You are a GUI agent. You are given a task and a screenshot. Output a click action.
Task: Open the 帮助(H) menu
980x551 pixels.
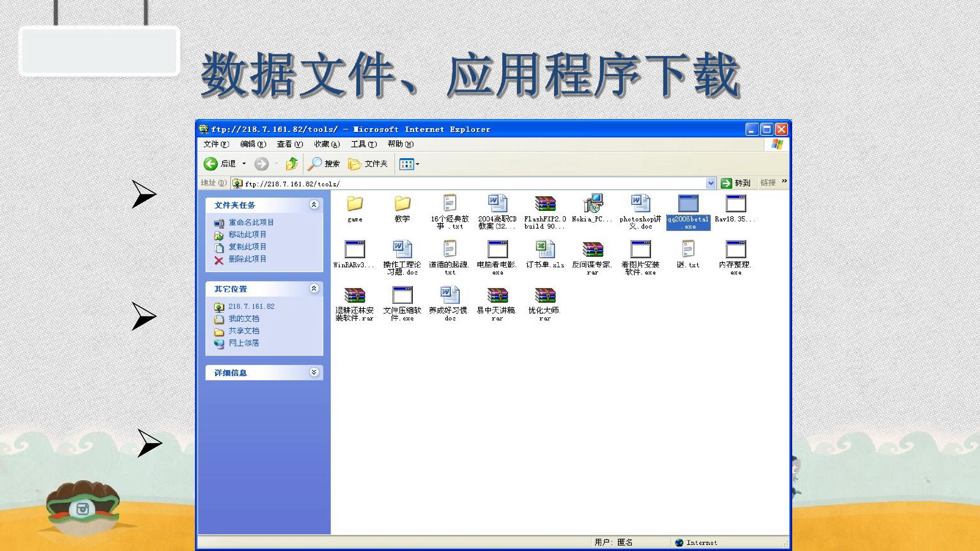pos(401,144)
